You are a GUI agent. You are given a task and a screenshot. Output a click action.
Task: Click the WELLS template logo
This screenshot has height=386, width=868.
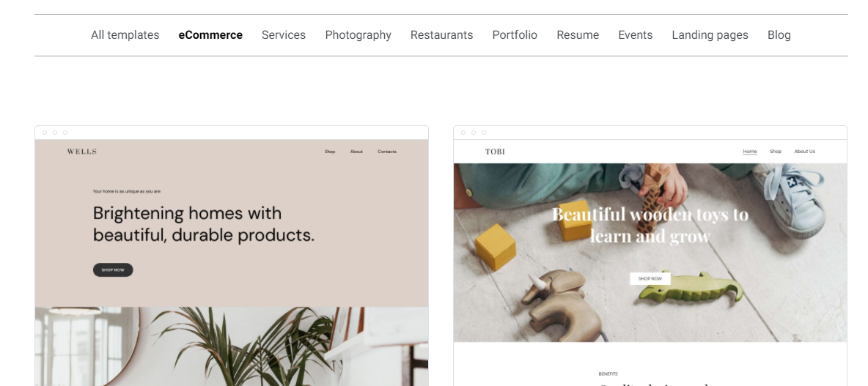[82, 152]
